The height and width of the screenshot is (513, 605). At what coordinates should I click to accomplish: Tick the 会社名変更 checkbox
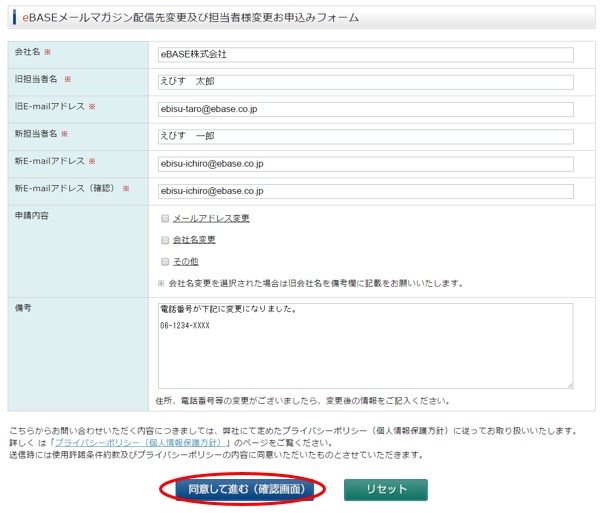click(165, 240)
